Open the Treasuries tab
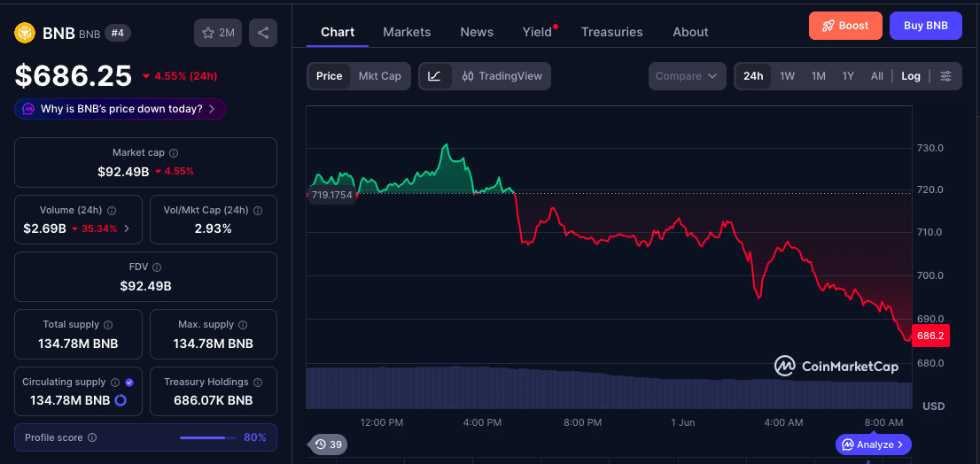The image size is (980, 464). click(x=612, y=32)
